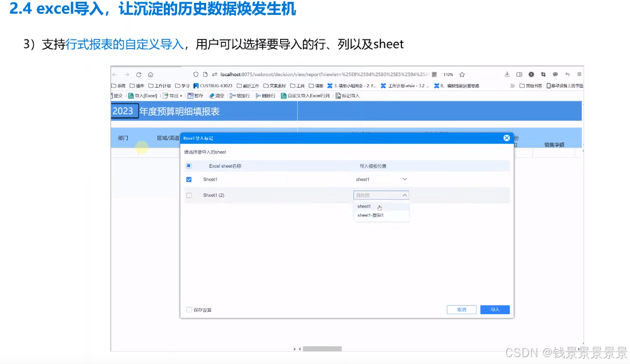630x364 pixels.
Task: Click the 2023 year input cell
Action: (x=124, y=111)
